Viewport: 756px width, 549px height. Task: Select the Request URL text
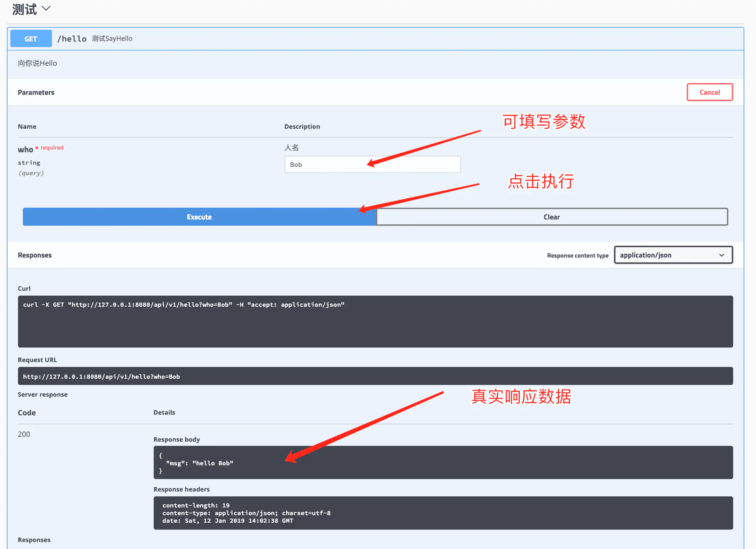[x=101, y=377]
